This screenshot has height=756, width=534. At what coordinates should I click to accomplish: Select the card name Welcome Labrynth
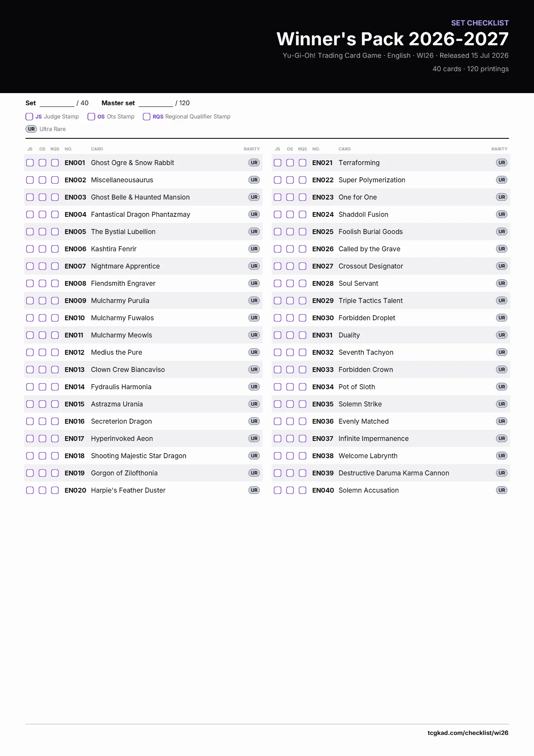click(368, 456)
